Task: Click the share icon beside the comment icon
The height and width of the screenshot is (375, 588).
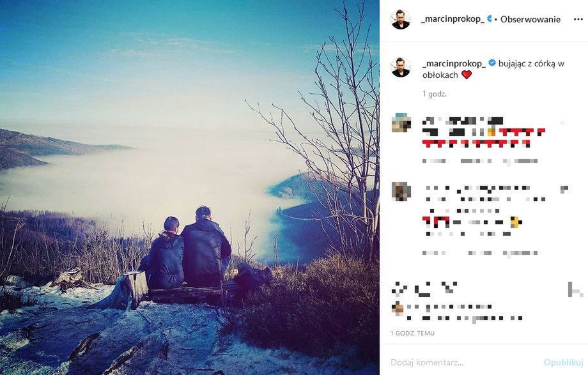Action: pos(449,288)
